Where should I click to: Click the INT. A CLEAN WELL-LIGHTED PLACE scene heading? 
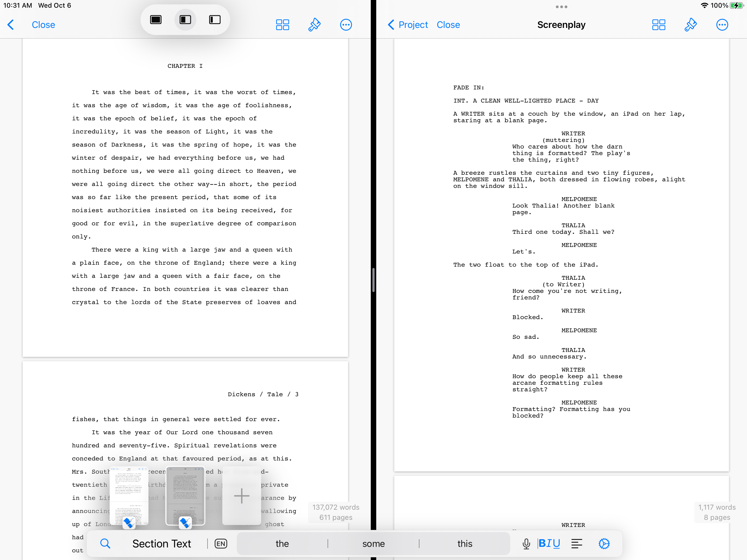tap(526, 101)
